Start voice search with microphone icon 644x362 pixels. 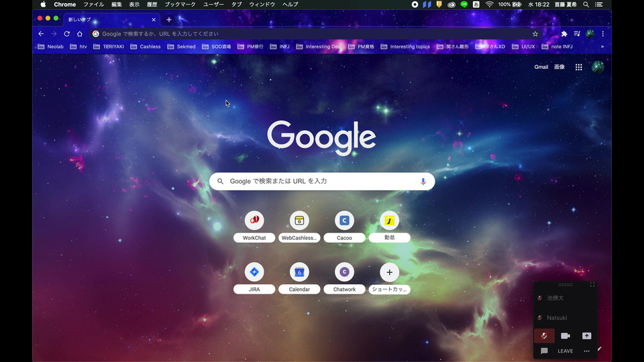pos(423,182)
